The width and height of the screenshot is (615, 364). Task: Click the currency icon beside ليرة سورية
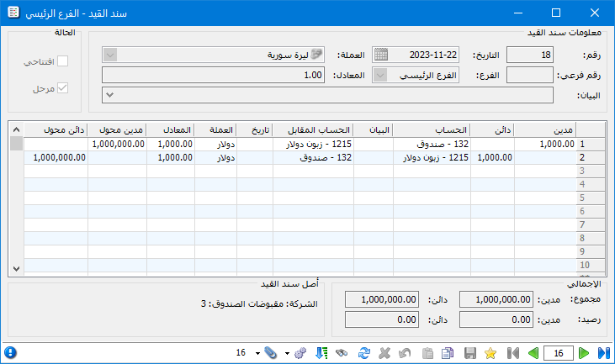pyautogui.click(x=316, y=54)
